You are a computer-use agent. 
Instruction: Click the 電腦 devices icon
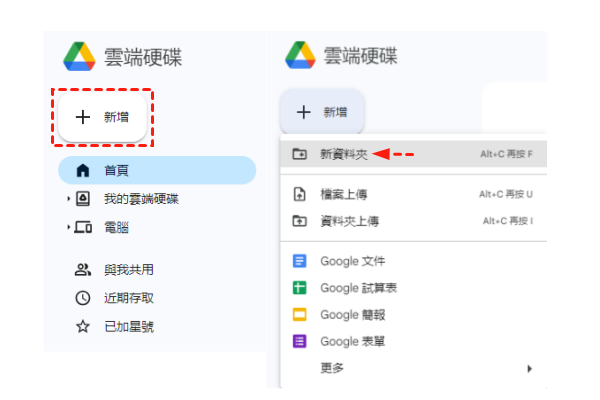pos(83,227)
